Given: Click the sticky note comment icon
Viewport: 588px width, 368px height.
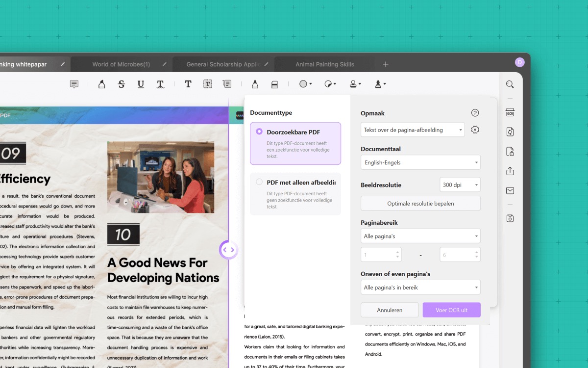Looking at the screenshot, I should [74, 84].
